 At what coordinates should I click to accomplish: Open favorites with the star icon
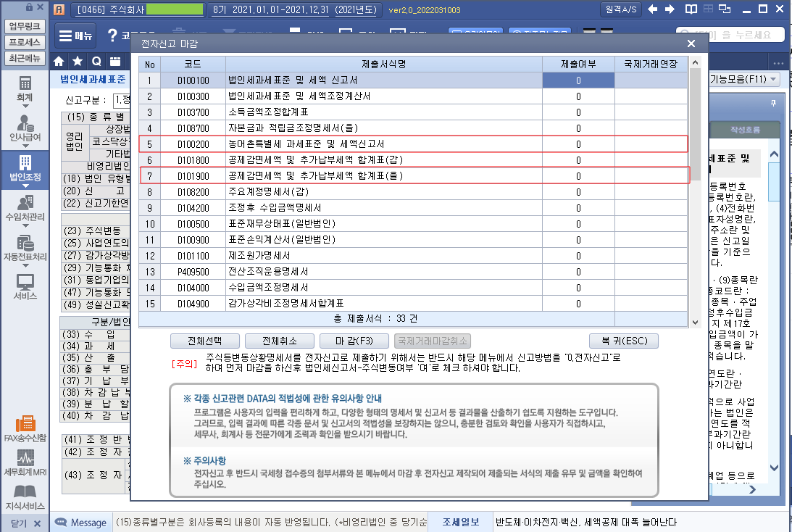pyautogui.click(x=78, y=62)
